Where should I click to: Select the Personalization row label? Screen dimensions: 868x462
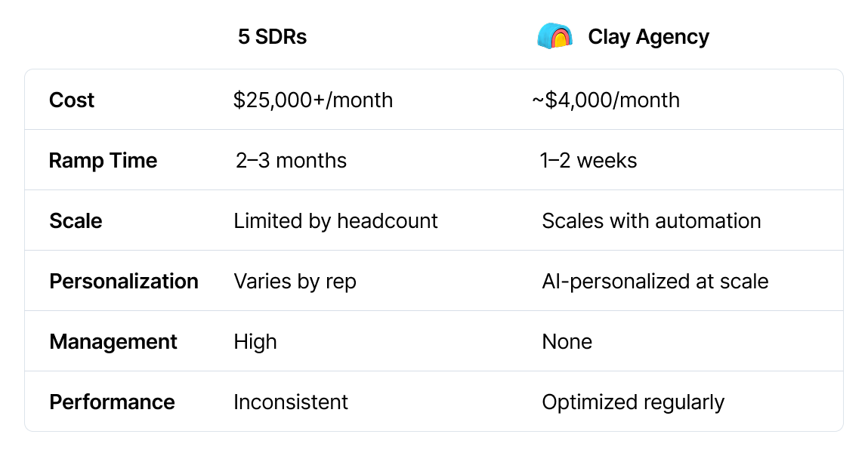click(x=124, y=281)
